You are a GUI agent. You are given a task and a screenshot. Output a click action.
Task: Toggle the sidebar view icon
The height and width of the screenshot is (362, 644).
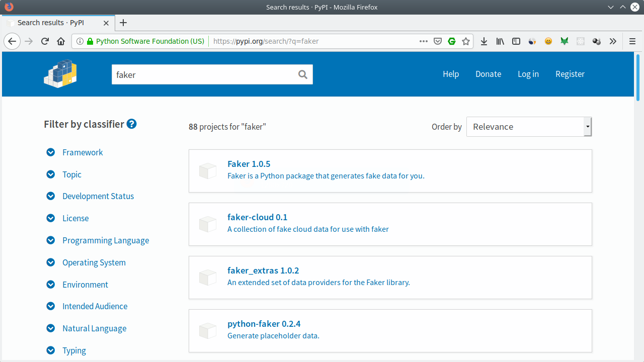tap(516, 41)
